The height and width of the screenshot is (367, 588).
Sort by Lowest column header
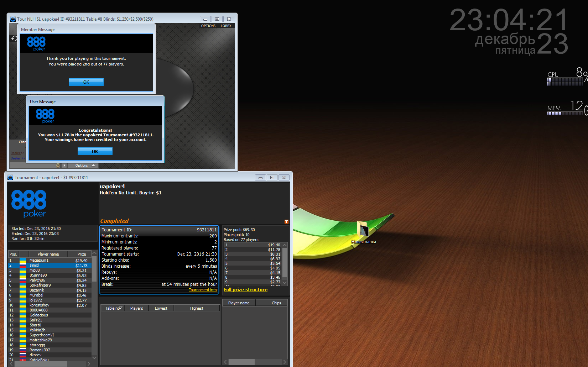click(x=161, y=308)
